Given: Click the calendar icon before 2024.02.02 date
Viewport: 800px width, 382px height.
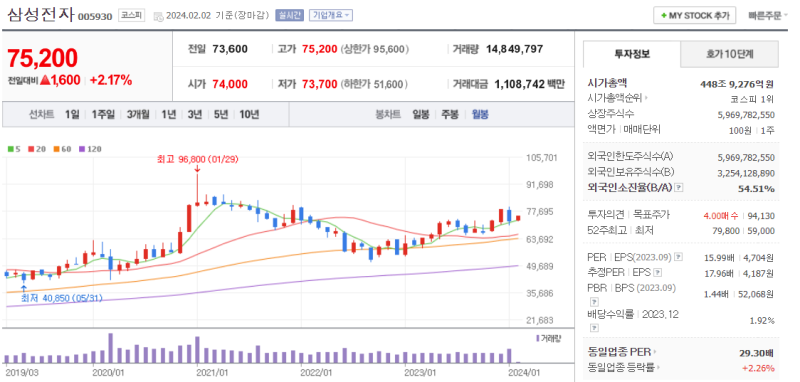Looking at the screenshot, I should tap(159, 16).
